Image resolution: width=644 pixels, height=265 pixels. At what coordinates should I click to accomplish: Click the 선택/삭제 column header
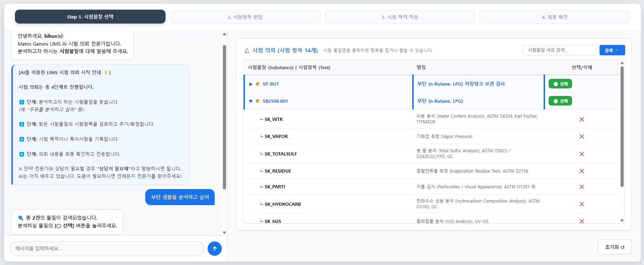[x=582, y=67]
